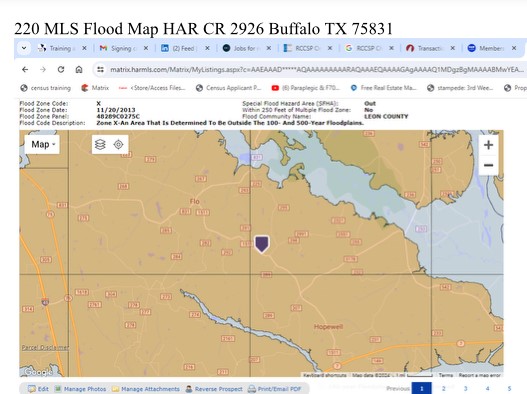527x394 pixels.
Task: Close the LinkedIn Feed tab
Action: pos(207,48)
